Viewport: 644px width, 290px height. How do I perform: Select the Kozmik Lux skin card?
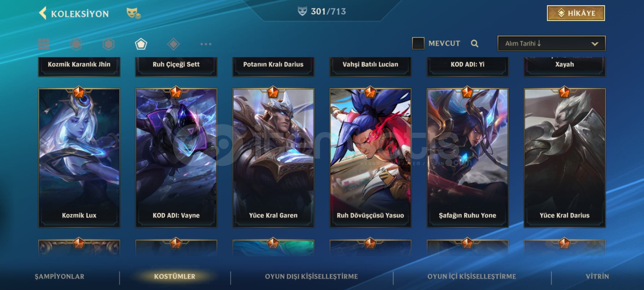[79, 158]
